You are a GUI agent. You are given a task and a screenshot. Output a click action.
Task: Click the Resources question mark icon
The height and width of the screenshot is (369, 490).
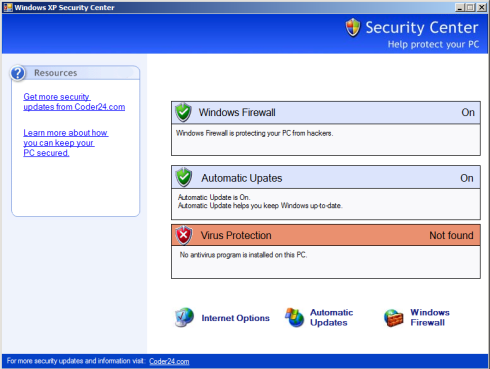coord(18,73)
